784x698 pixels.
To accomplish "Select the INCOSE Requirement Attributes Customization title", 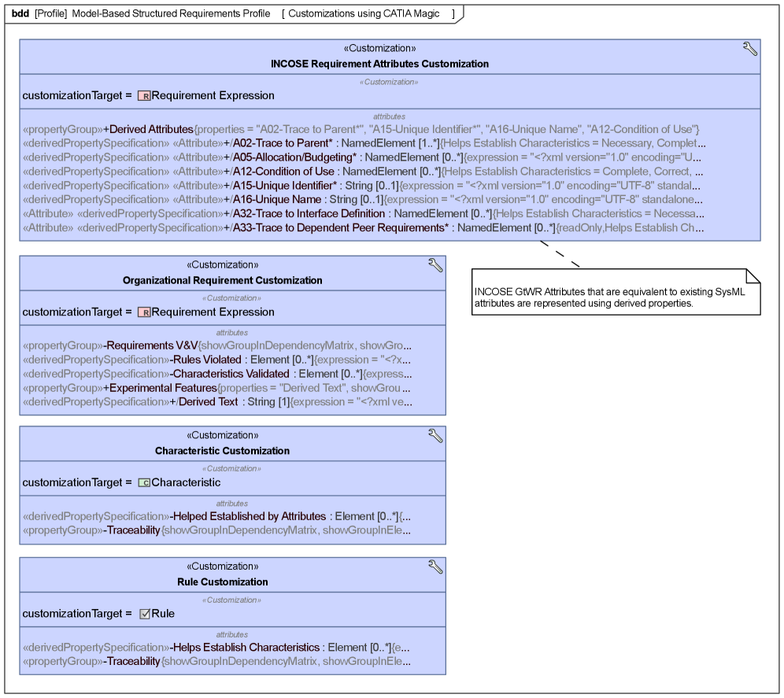I will tap(379, 64).
